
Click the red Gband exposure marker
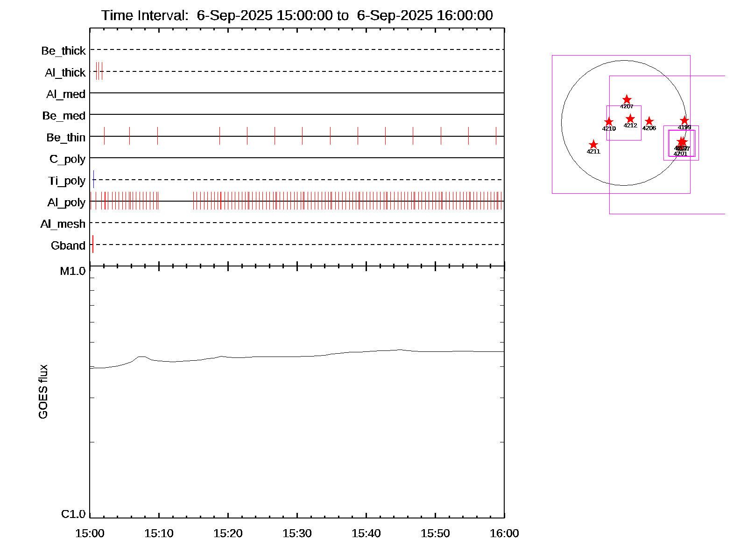pos(93,244)
